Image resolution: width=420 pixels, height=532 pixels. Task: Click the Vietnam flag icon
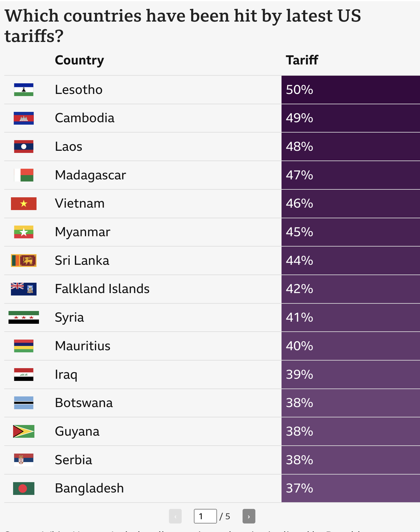pyautogui.click(x=24, y=204)
